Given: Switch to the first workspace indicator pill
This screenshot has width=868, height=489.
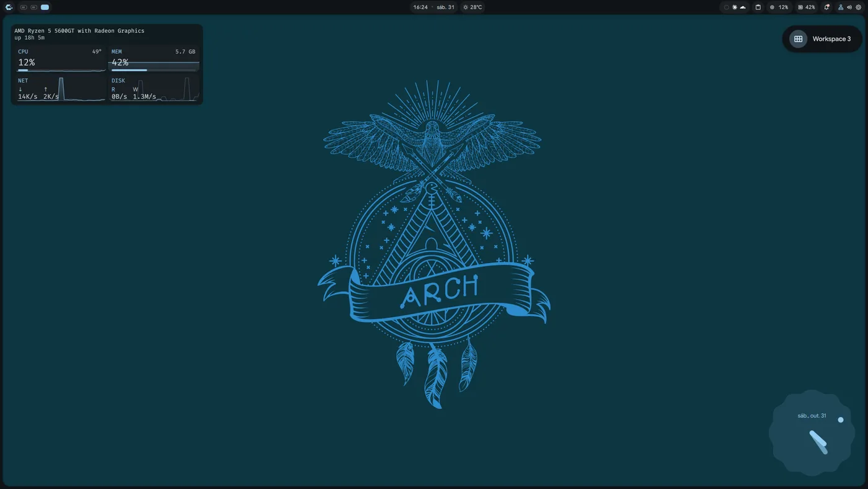Looking at the screenshot, I should [24, 7].
